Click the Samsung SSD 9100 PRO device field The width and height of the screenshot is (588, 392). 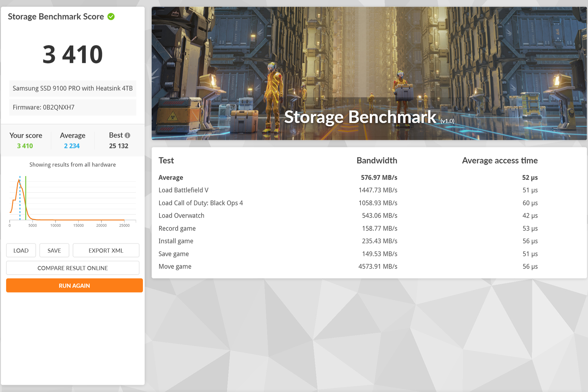point(73,88)
